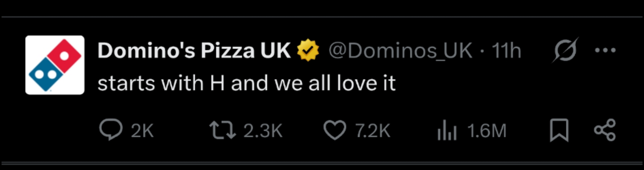Open the tweet text 'starts with H'
The height and width of the screenshot is (170, 644).
click(246, 83)
